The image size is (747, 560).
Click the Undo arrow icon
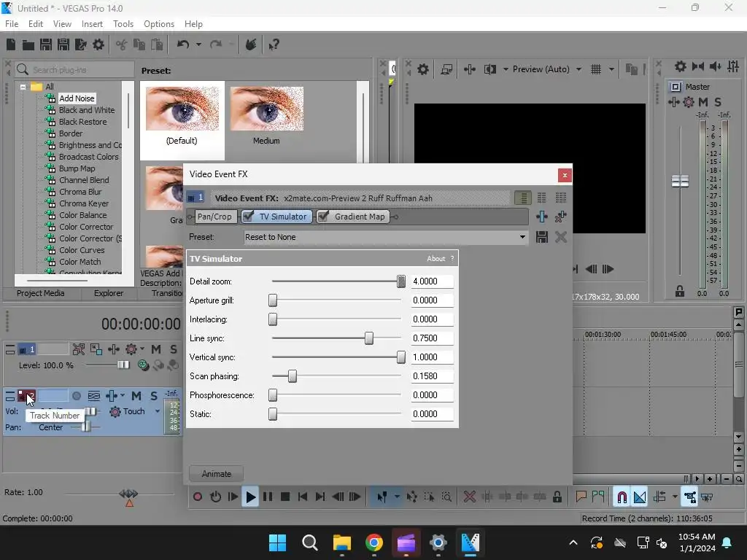183,44
